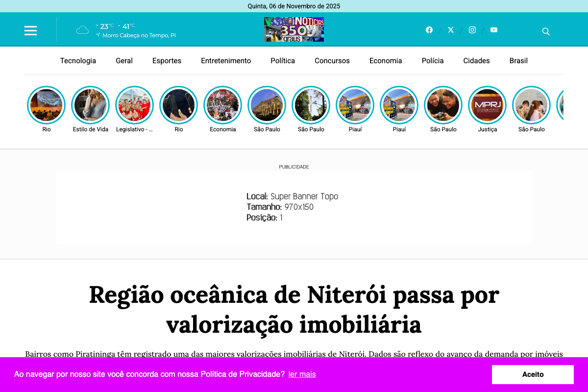
Task: Open the Instagram profile icon
Action: pyautogui.click(x=472, y=29)
